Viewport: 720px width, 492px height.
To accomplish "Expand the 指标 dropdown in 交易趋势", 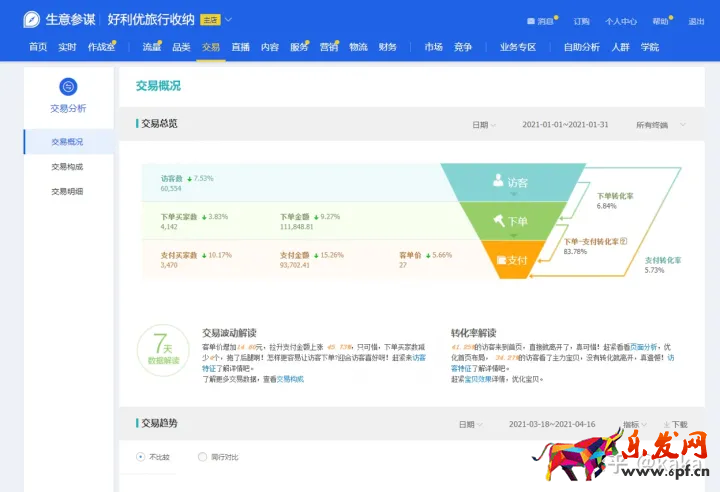I will point(634,424).
